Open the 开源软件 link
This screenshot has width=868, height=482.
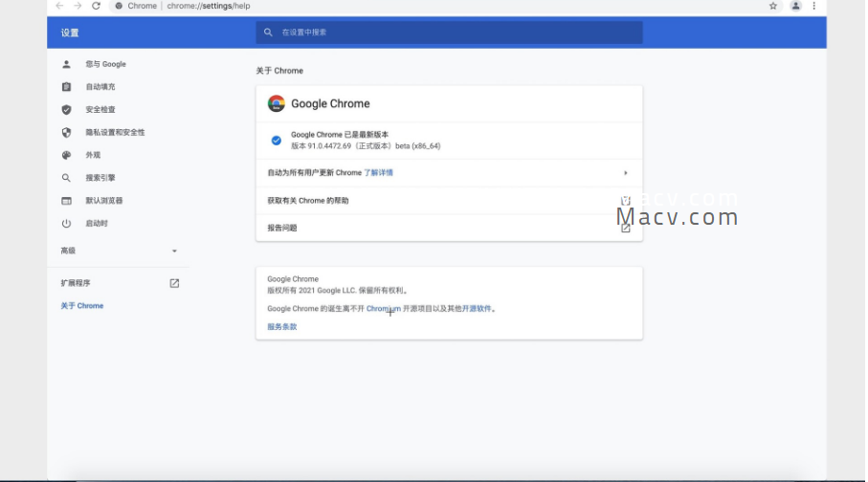pyautogui.click(x=476, y=308)
